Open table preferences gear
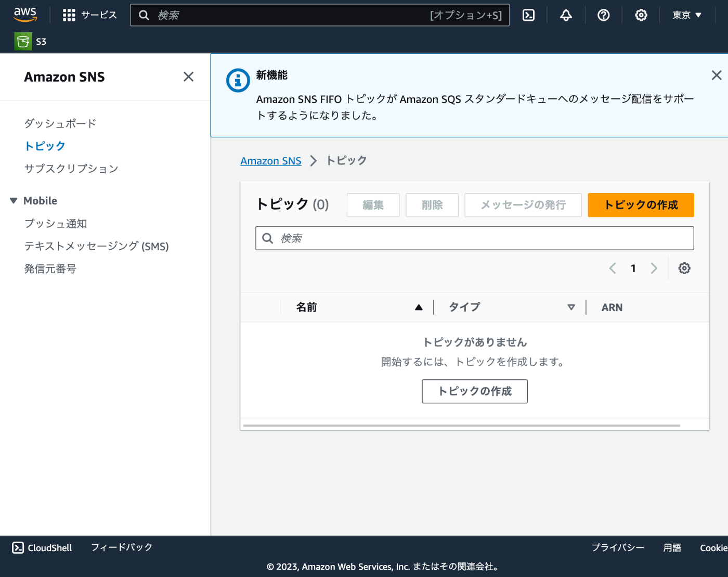 click(684, 268)
